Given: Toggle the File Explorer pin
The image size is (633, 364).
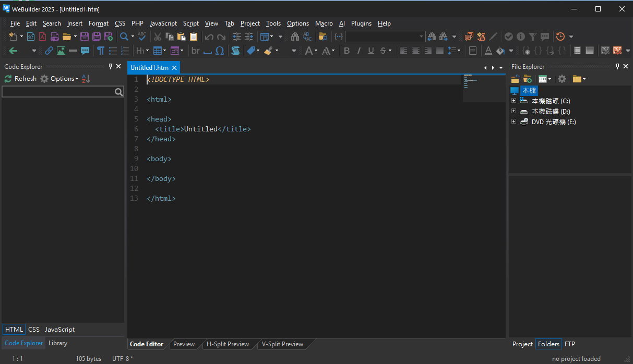Looking at the screenshot, I should click(x=617, y=66).
